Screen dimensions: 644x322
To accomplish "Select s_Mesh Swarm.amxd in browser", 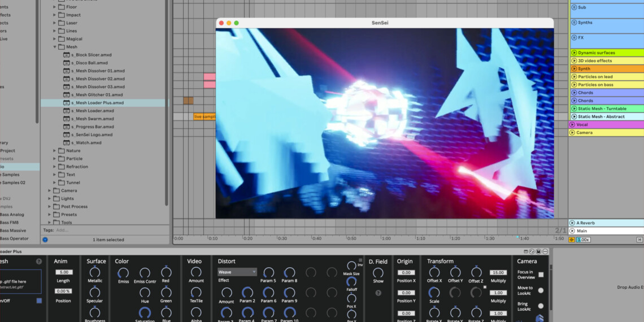I will point(92,119).
